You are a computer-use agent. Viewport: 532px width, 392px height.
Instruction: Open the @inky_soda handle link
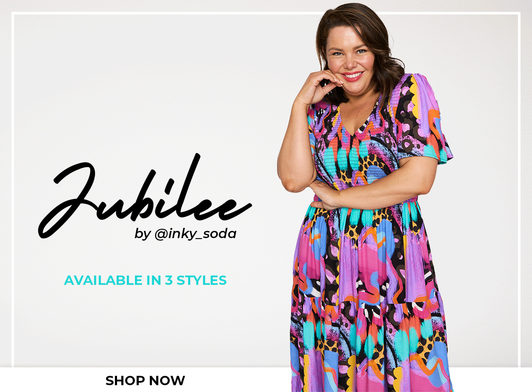195,234
